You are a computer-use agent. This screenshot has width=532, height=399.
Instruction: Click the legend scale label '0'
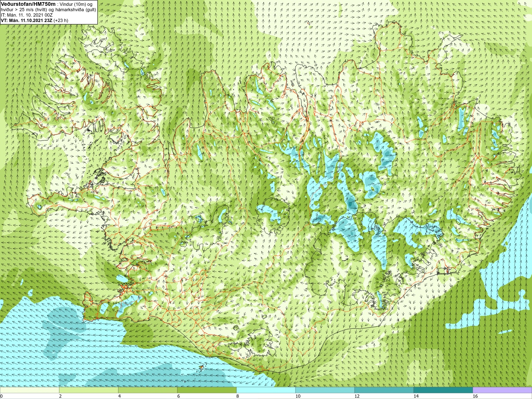coord(2,396)
